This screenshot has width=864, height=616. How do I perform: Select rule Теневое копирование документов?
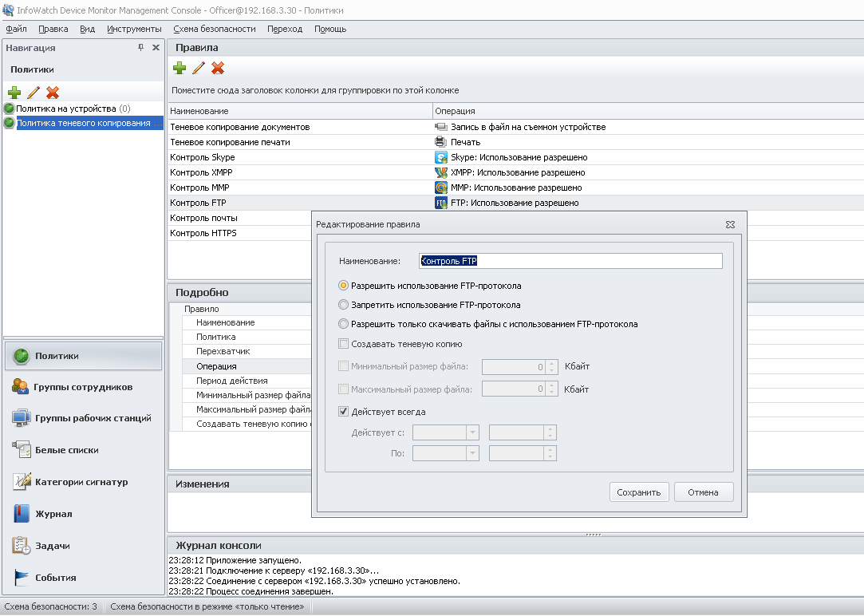click(239, 127)
